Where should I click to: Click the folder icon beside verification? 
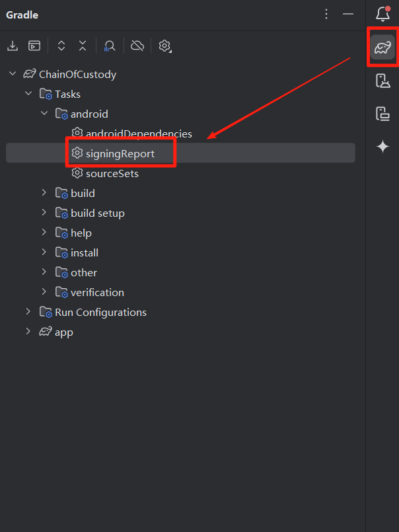coord(61,292)
